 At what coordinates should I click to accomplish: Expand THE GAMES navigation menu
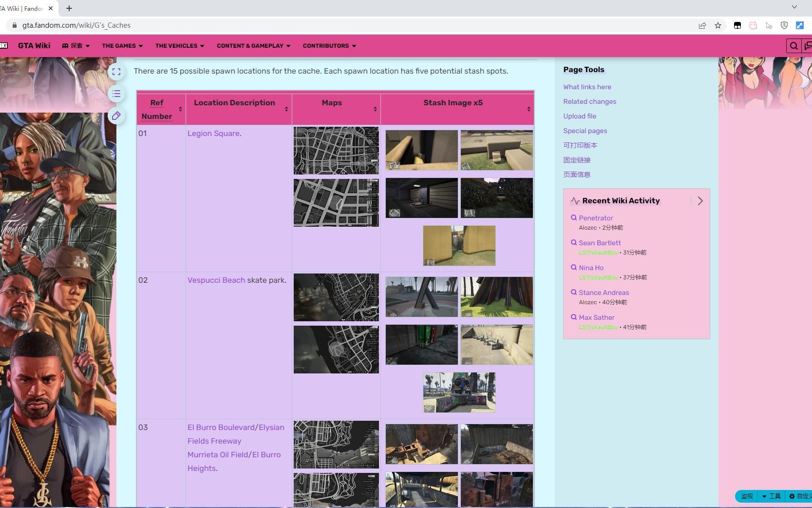122,46
